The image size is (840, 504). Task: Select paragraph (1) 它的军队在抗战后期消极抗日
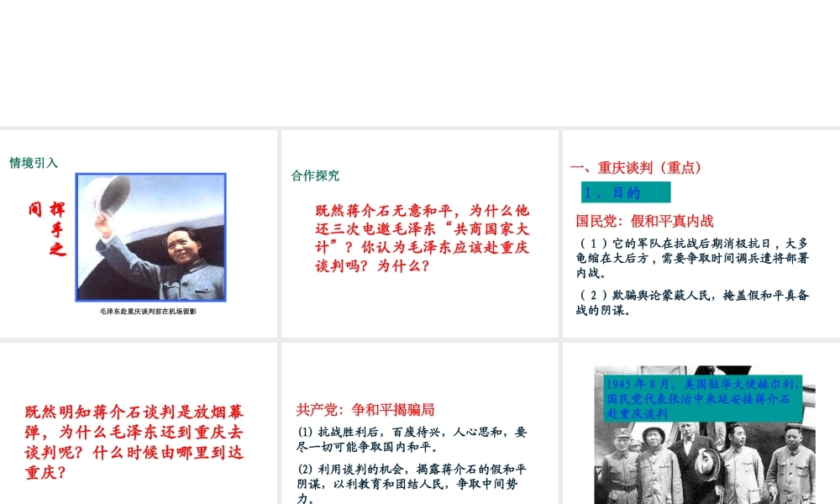pyautogui.click(x=692, y=258)
